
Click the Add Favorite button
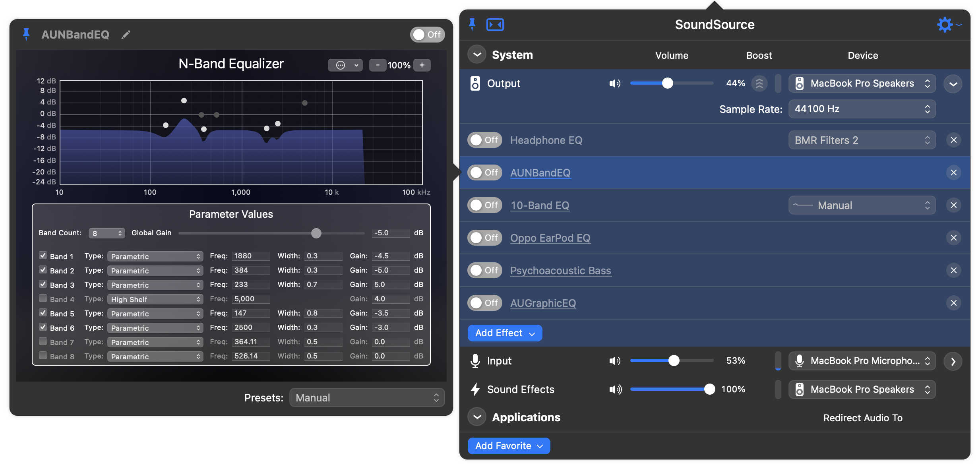(509, 446)
